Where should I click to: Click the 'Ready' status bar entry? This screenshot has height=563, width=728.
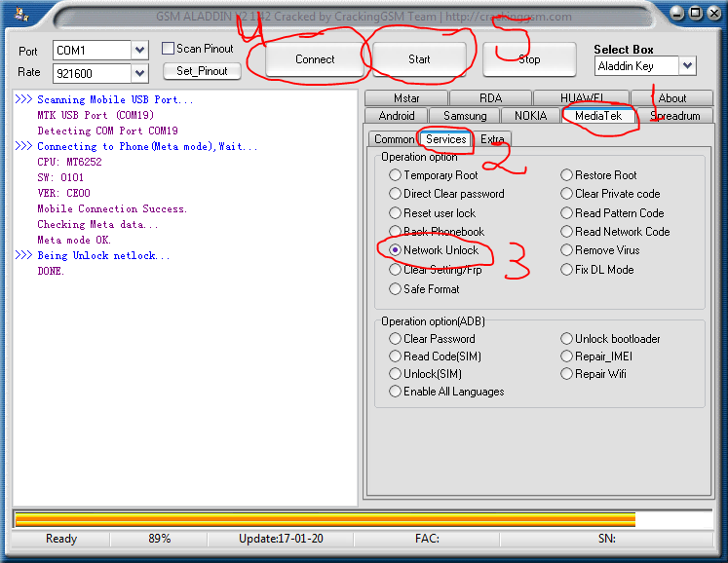[x=61, y=539]
